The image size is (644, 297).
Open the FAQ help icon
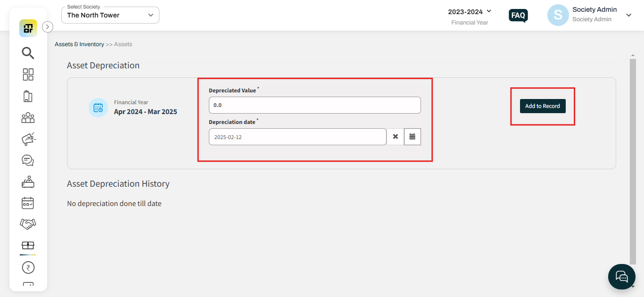pos(518,16)
